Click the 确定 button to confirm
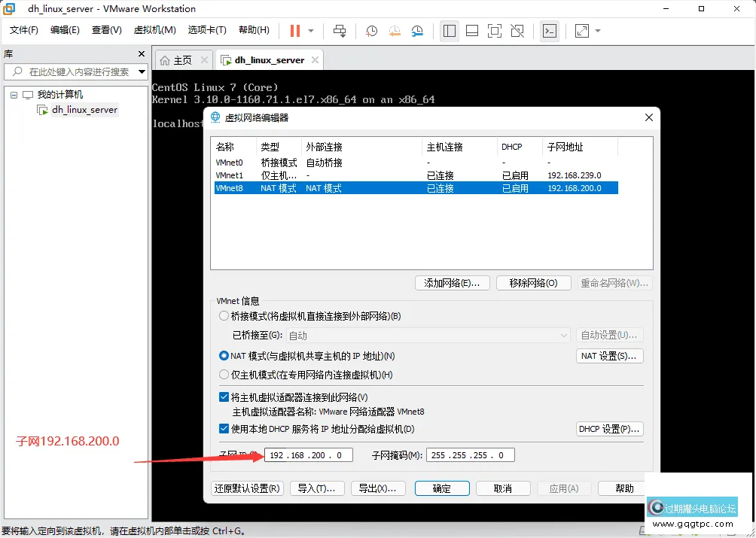756x538 pixels. coord(442,488)
